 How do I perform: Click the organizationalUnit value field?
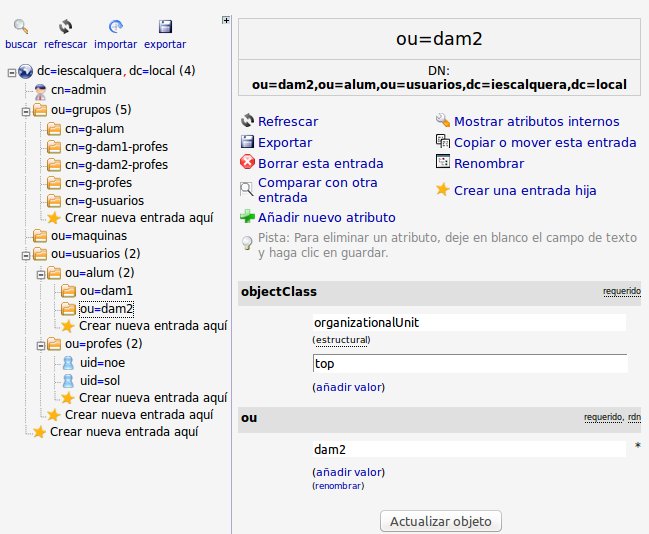pos(469,322)
